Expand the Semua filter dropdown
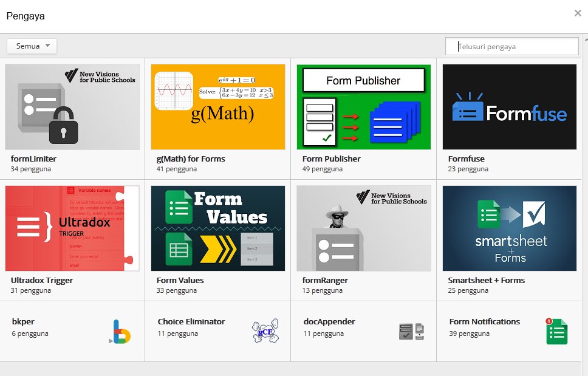This screenshot has width=588, height=376. point(32,46)
